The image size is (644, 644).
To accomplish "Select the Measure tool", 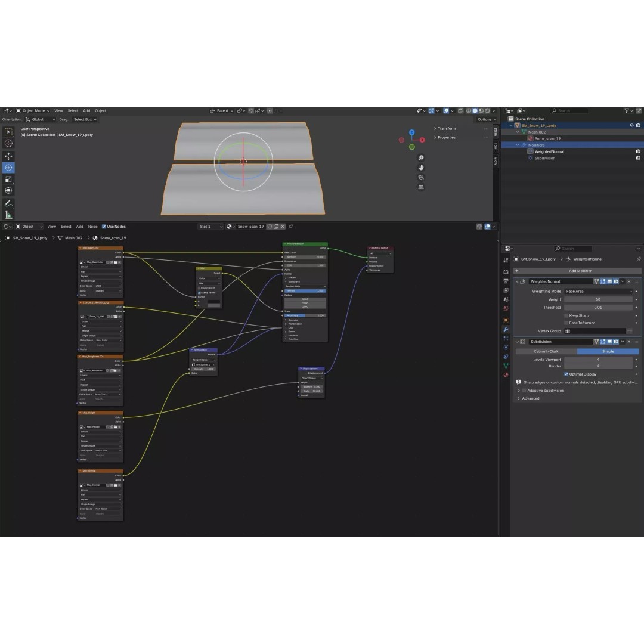I will click(8, 215).
